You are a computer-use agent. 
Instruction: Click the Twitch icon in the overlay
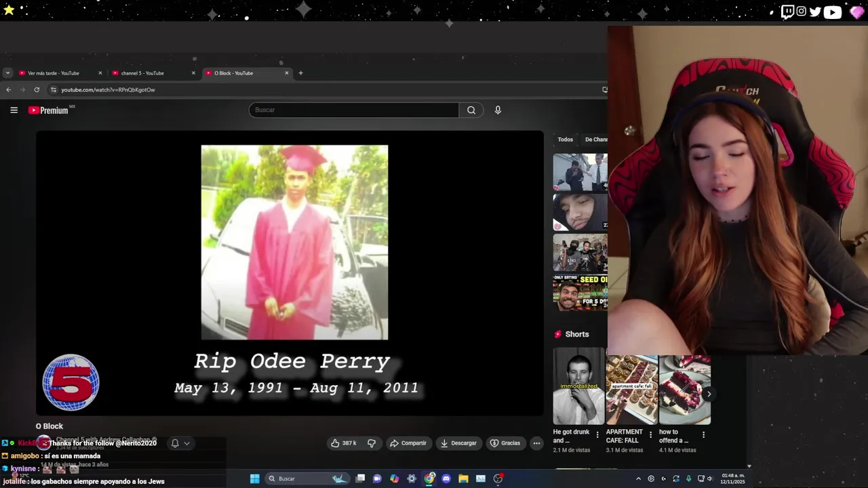pos(787,12)
